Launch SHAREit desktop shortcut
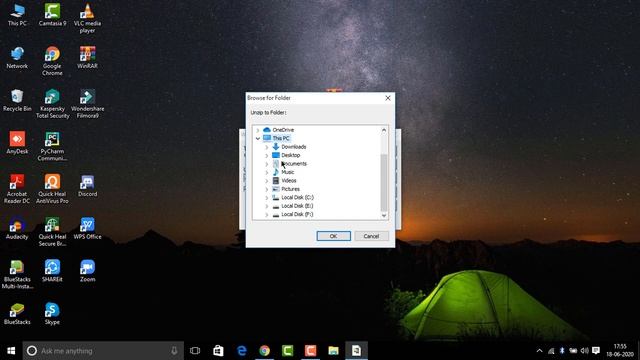Screen dimensions: 640x360 point(52,271)
